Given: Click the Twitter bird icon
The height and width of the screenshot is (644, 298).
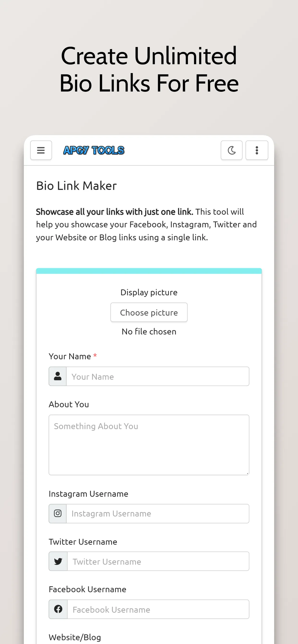Looking at the screenshot, I should tap(58, 561).
